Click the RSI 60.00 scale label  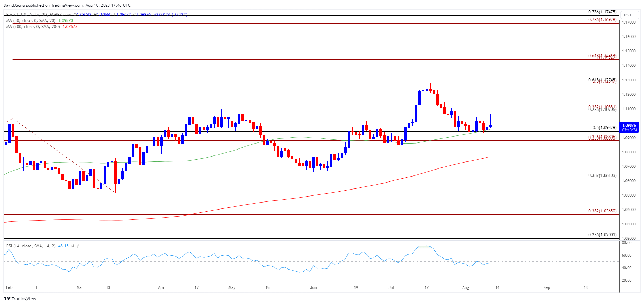626,255
